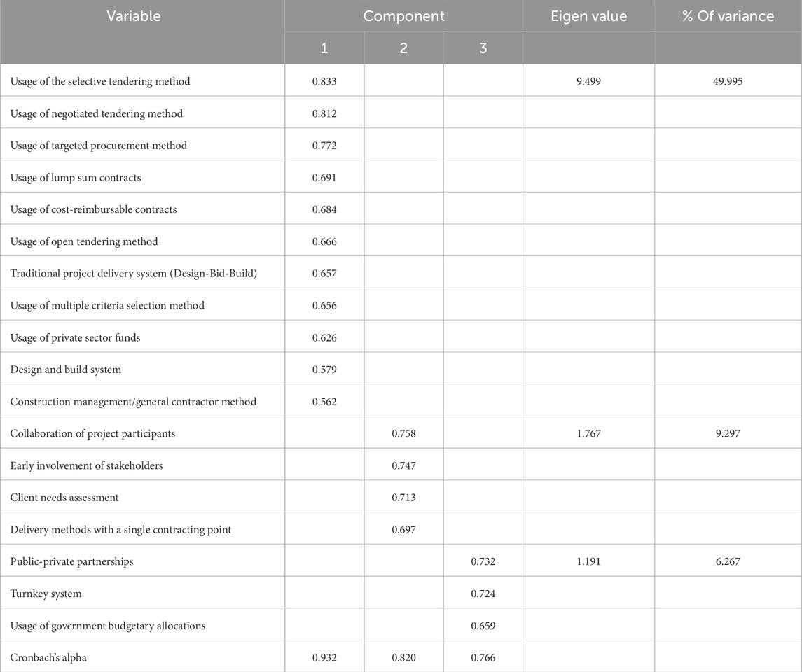This screenshot has width=802, height=672.
Task: Select component sub-header '3'
Action: (483, 48)
